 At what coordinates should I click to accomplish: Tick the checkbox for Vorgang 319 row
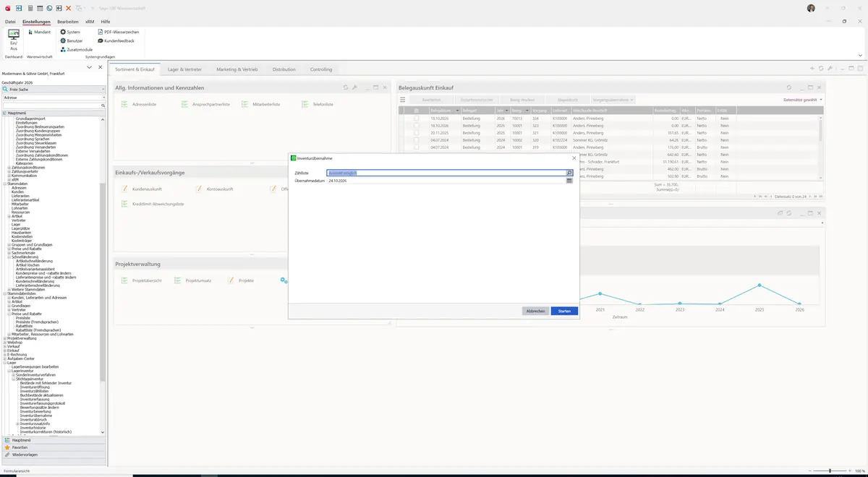[x=417, y=147]
